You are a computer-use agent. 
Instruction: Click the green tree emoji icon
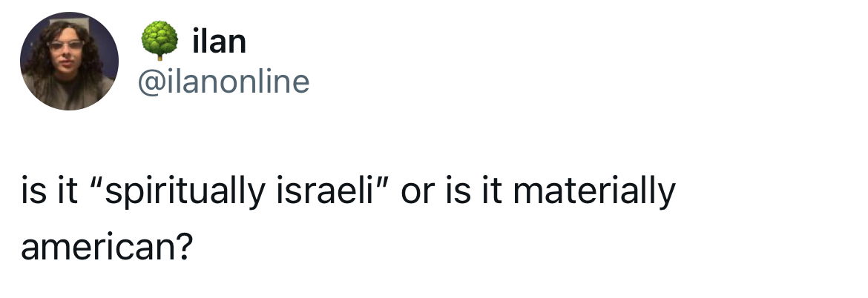(x=160, y=40)
